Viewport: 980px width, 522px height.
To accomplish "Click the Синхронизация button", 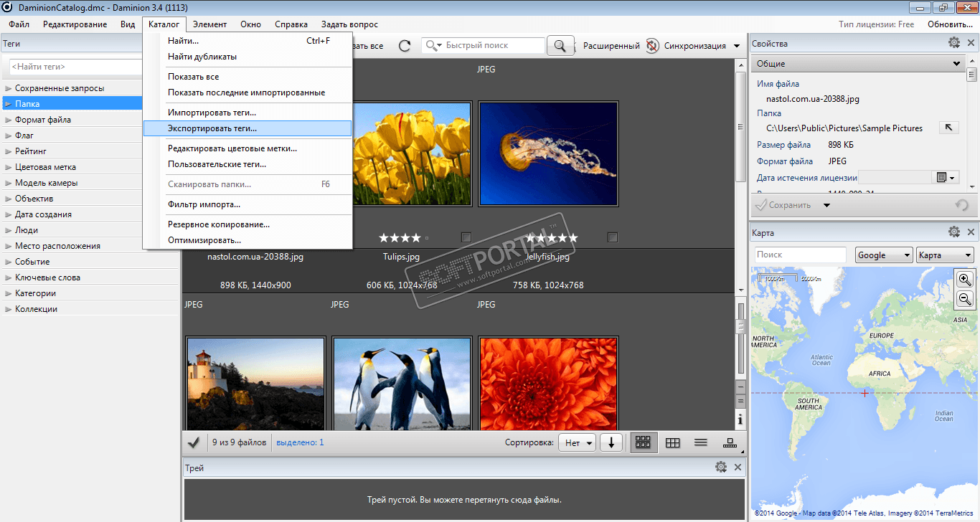I will [694, 46].
